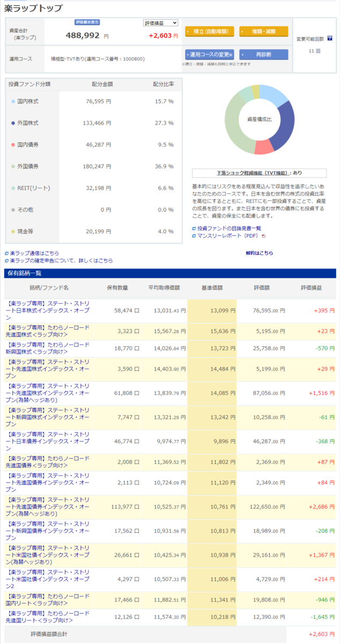
Task: Click the PDF icon after マンスリーレポート
Action: tap(263, 236)
